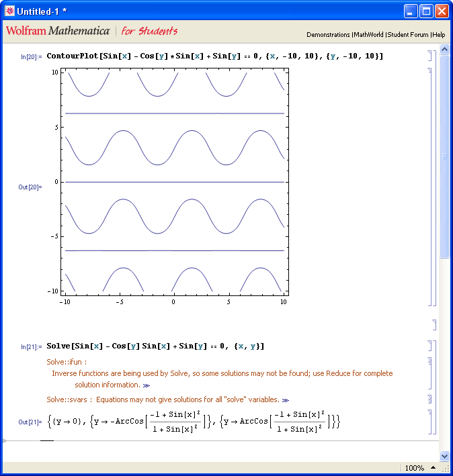This screenshot has width=453, height=476.
Task: Click inside the Solve input expression
Action: tap(155, 346)
